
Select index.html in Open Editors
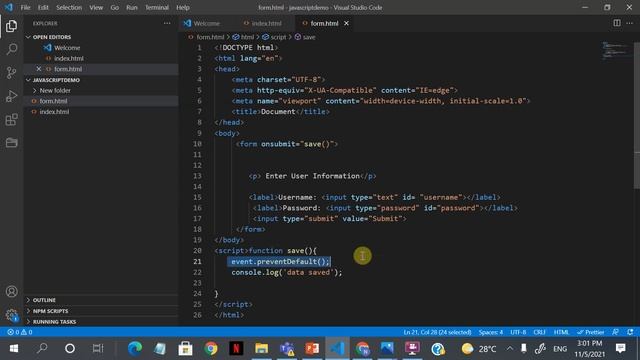(69, 58)
